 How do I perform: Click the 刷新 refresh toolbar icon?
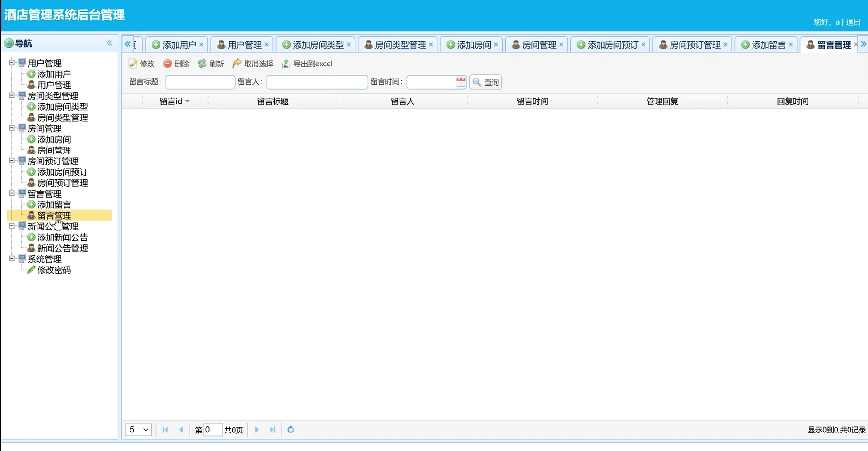tap(202, 64)
